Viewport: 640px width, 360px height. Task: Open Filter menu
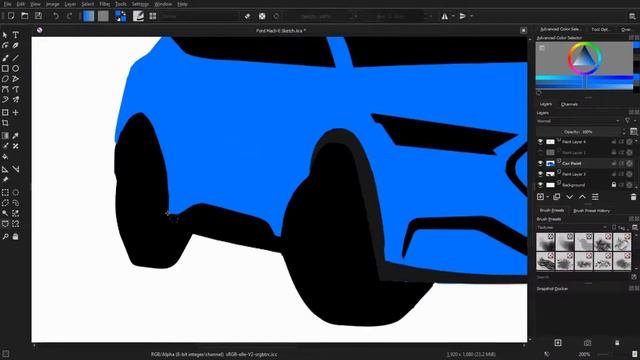point(104,4)
